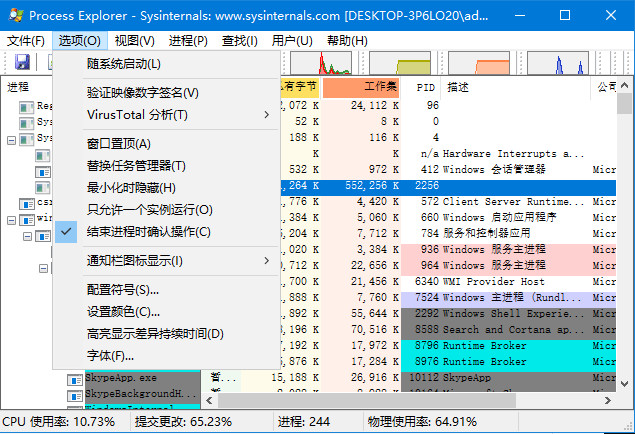Expand the VirusTotal 分析(T) submenu
635x434 pixels.
166,115
